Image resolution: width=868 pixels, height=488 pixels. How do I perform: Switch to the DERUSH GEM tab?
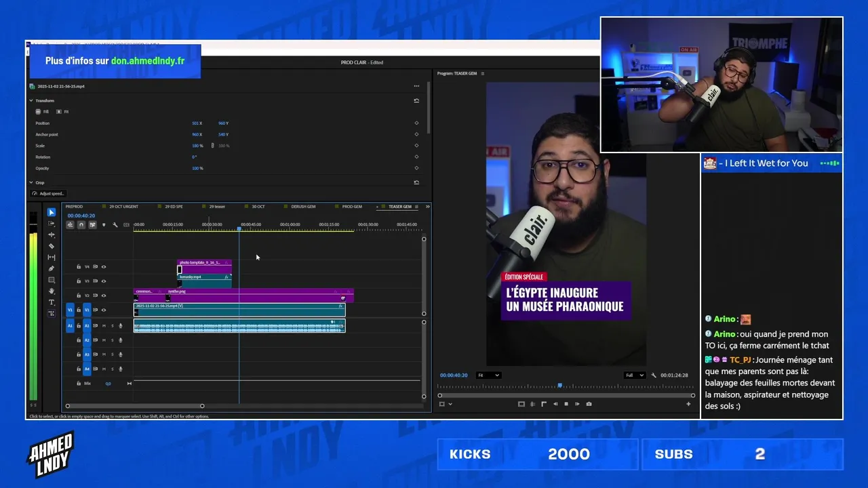[x=303, y=206]
